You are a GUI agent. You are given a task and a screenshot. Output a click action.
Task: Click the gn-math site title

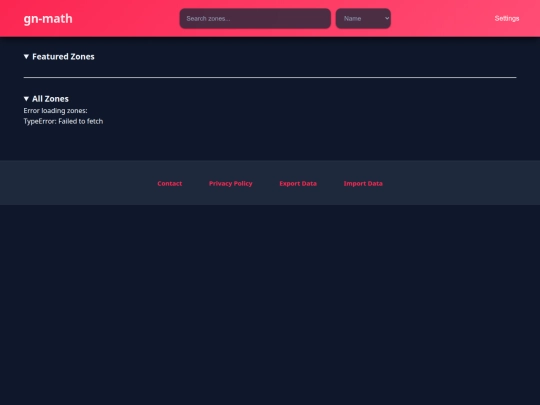48,19
